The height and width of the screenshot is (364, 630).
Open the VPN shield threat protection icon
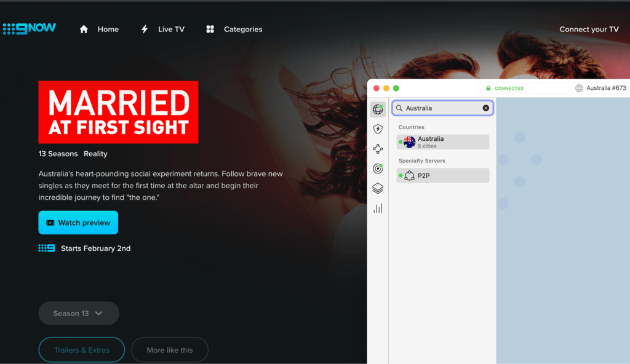point(378,129)
